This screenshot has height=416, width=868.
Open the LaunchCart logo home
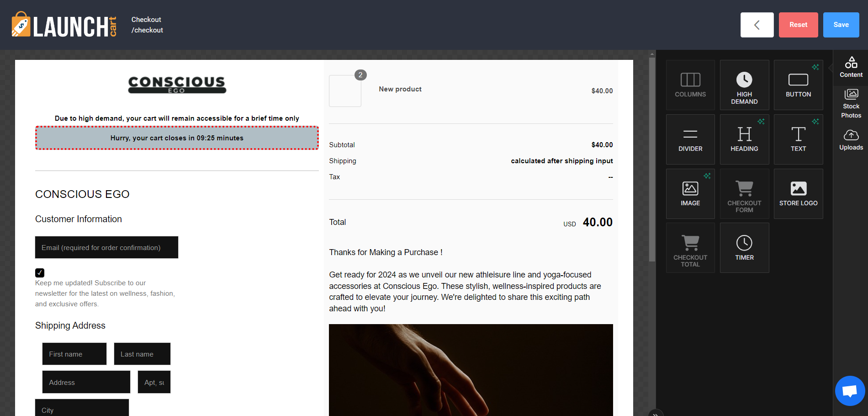64,25
